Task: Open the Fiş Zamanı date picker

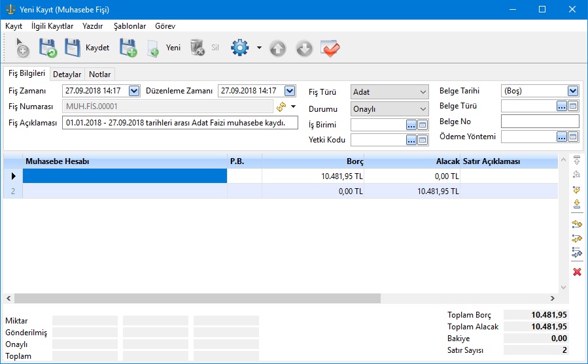Action: coord(134,91)
